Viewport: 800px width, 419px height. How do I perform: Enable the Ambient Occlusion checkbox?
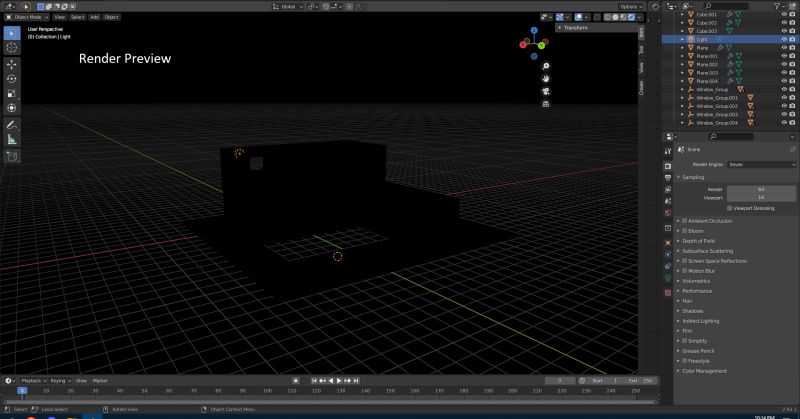[685, 221]
